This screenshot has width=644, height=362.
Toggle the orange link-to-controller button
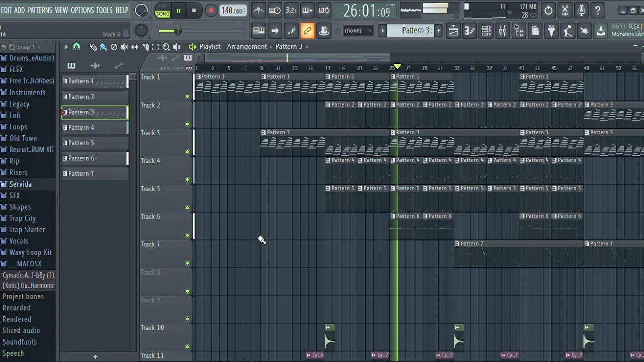click(307, 31)
